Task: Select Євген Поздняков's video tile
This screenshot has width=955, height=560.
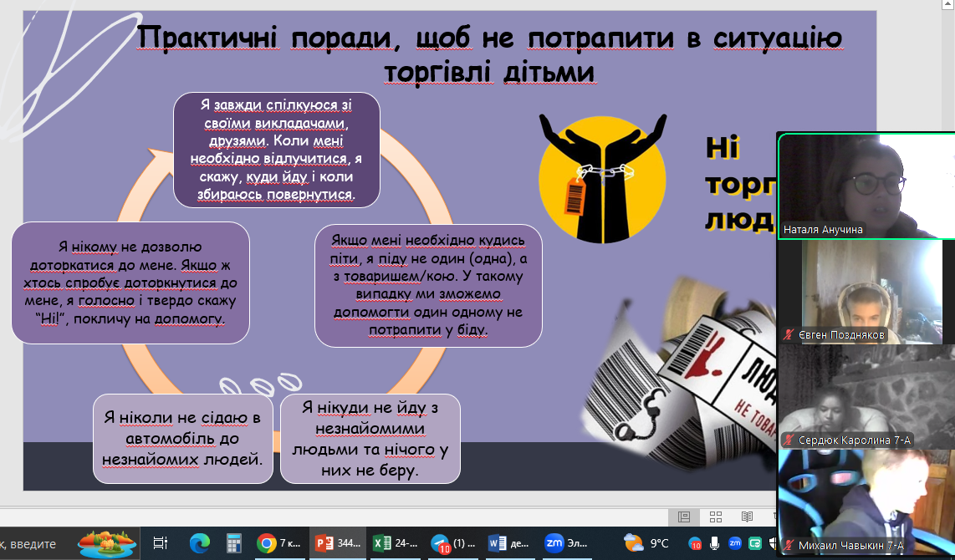Action: (866, 293)
